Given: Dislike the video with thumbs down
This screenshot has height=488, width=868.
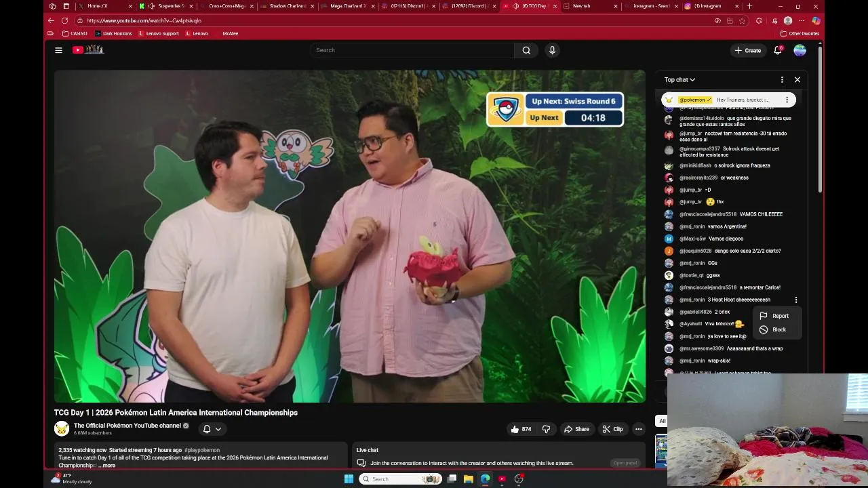Looking at the screenshot, I should click(546, 429).
